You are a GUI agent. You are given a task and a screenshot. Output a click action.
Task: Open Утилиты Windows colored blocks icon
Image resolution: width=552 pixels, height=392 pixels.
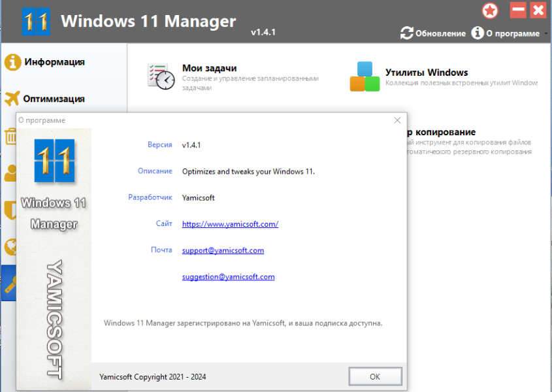point(365,76)
